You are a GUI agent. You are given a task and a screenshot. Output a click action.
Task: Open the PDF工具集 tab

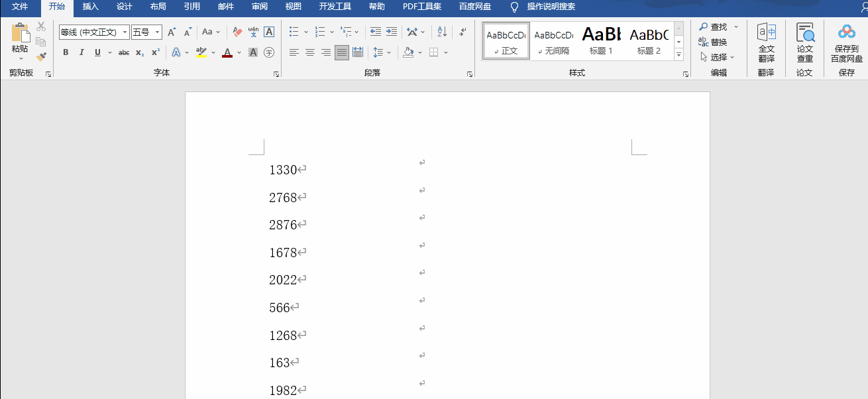point(422,7)
